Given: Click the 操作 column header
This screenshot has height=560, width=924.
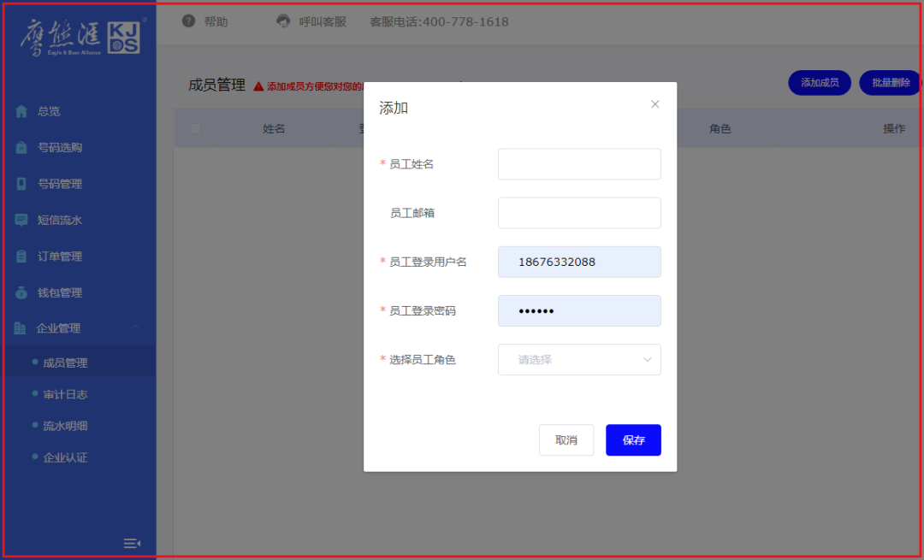Looking at the screenshot, I should pos(894,128).
